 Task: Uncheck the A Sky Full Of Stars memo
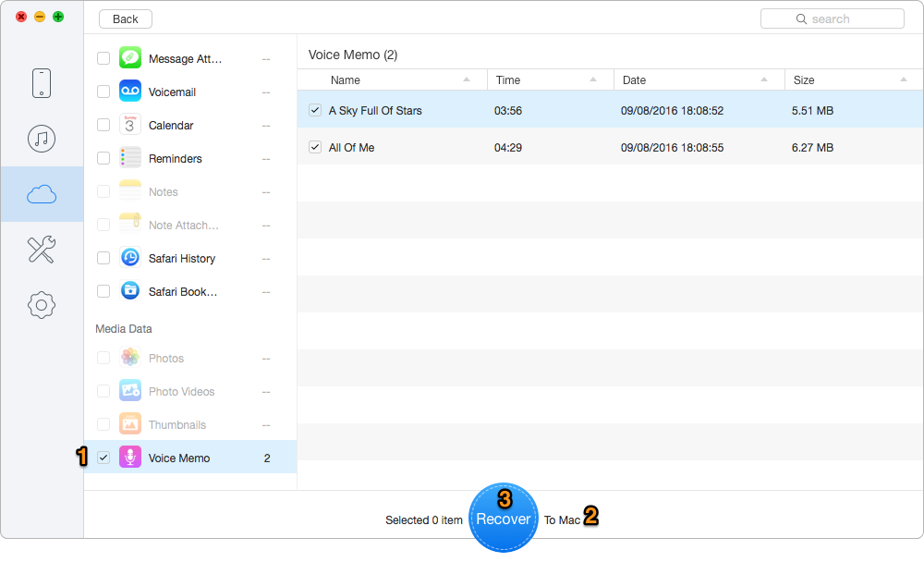tap(315, 109)
